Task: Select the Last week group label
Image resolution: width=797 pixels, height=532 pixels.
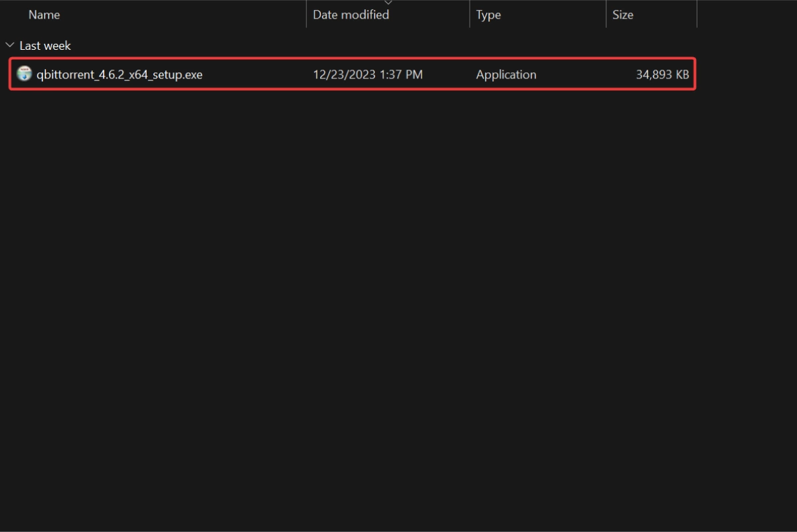Action: tap(45, 46)
